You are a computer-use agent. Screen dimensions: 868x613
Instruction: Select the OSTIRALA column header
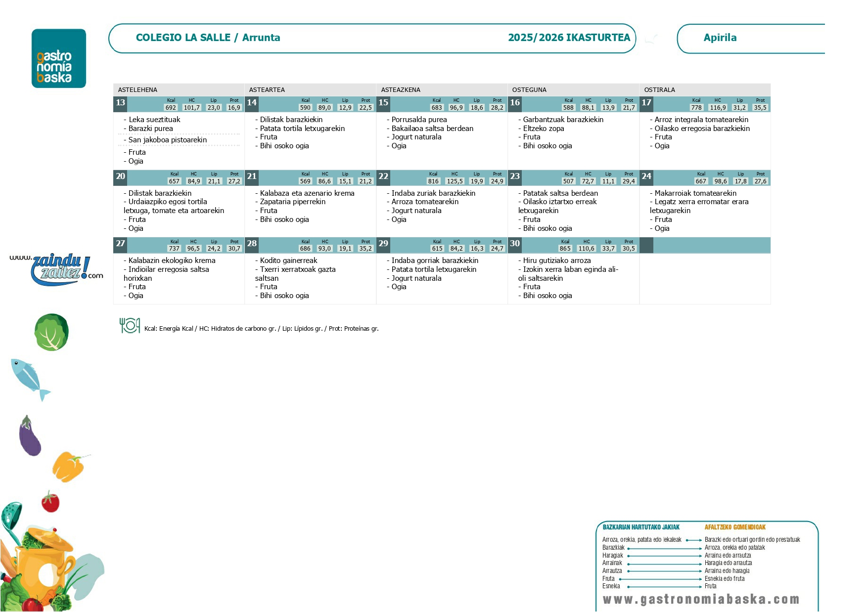pos(659,90)
